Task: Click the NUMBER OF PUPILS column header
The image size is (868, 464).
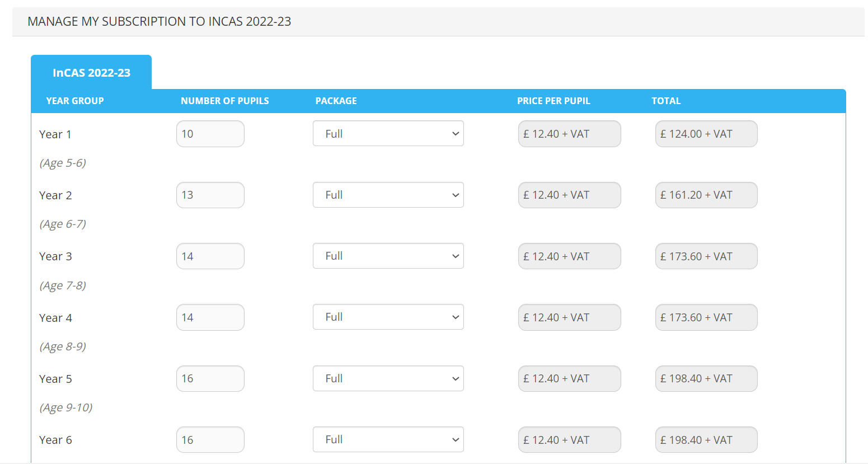Action: tap(225, 101)
